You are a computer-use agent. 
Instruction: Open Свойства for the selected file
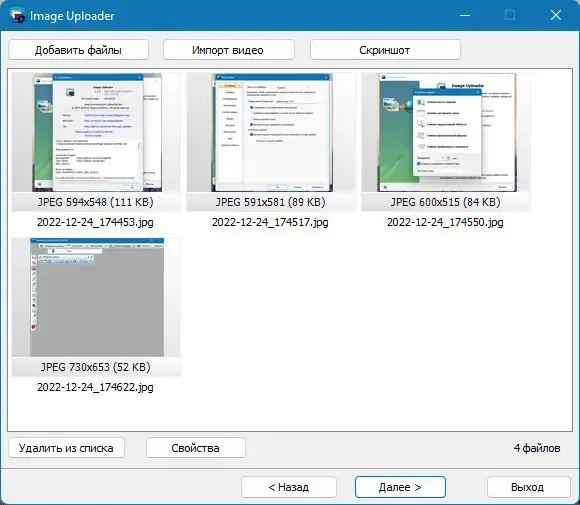click(x=196, y=448)
